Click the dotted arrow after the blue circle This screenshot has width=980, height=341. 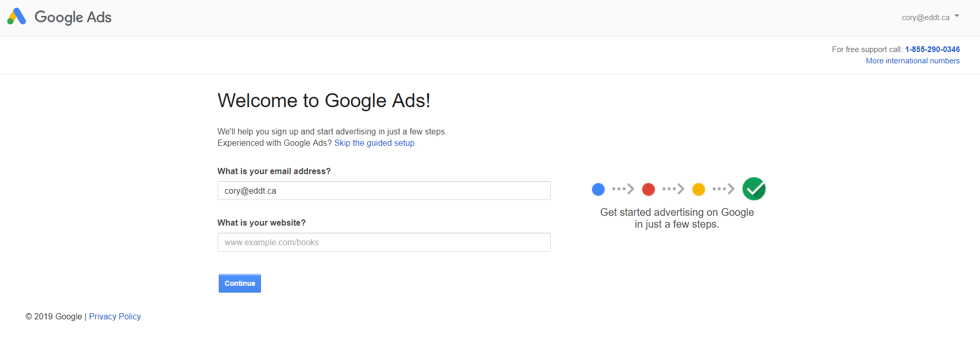coord(623,190)
